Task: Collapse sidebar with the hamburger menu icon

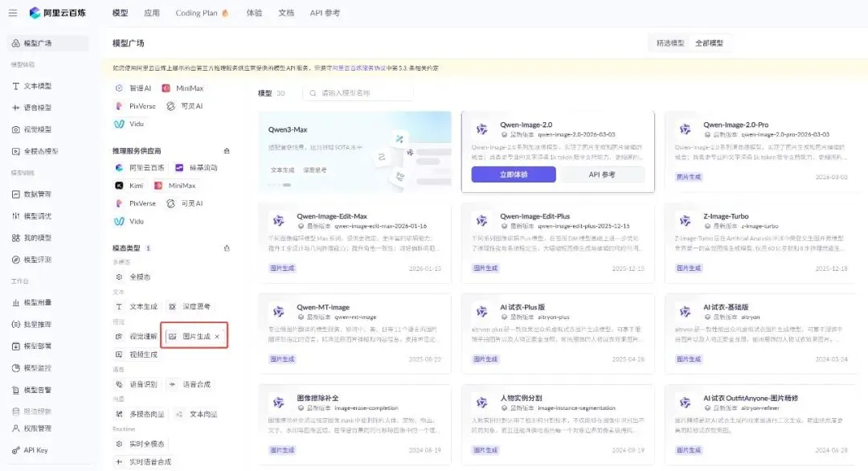Action: 13,13
